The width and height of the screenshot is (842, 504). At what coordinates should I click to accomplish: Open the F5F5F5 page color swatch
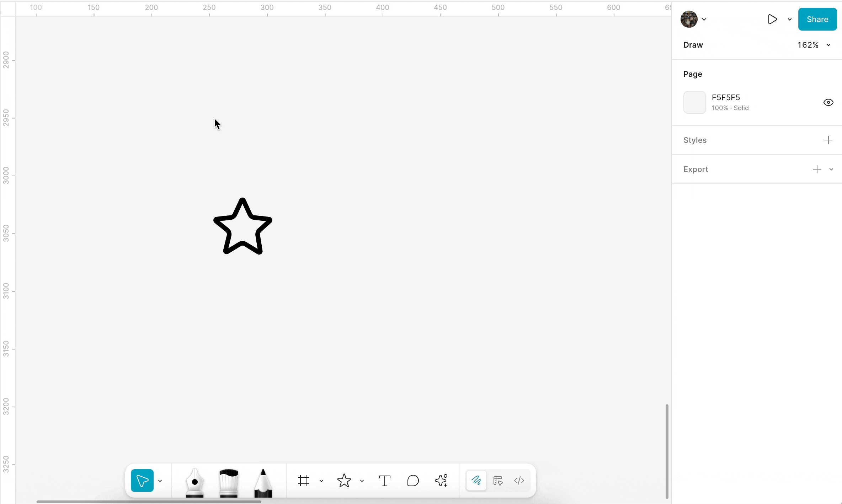tap(694, 102)
